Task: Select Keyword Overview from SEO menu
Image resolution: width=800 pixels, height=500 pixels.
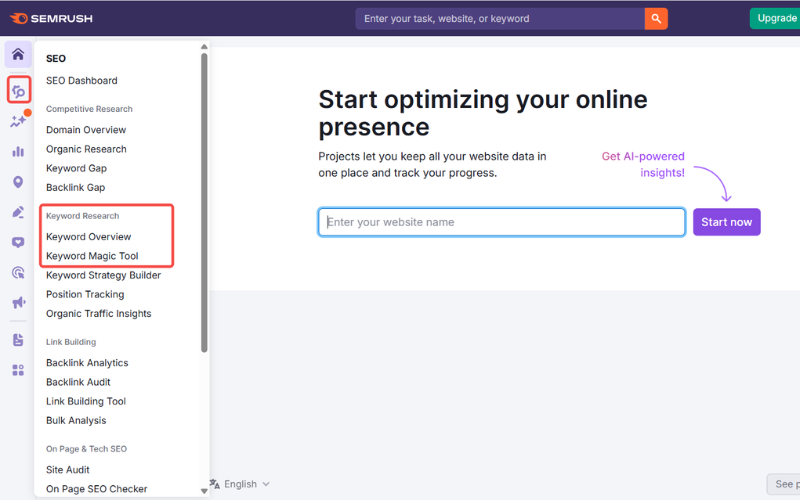Action: point(88,237)
